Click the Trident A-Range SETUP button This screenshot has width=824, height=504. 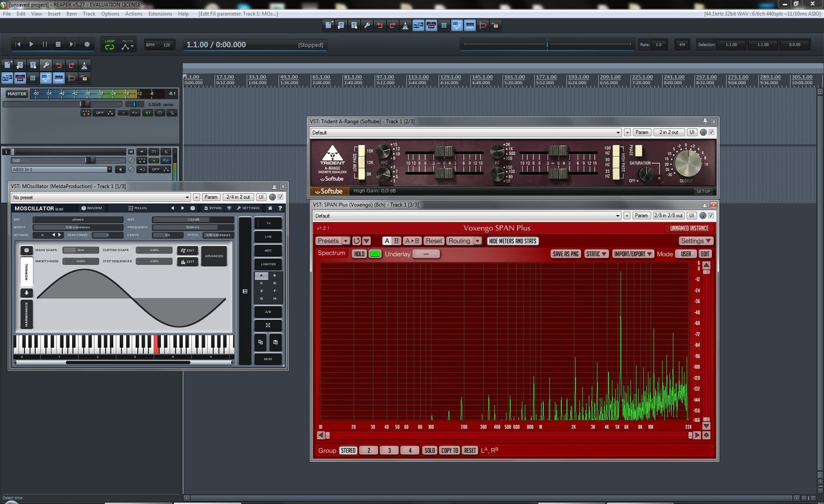[x=703, y=191]
